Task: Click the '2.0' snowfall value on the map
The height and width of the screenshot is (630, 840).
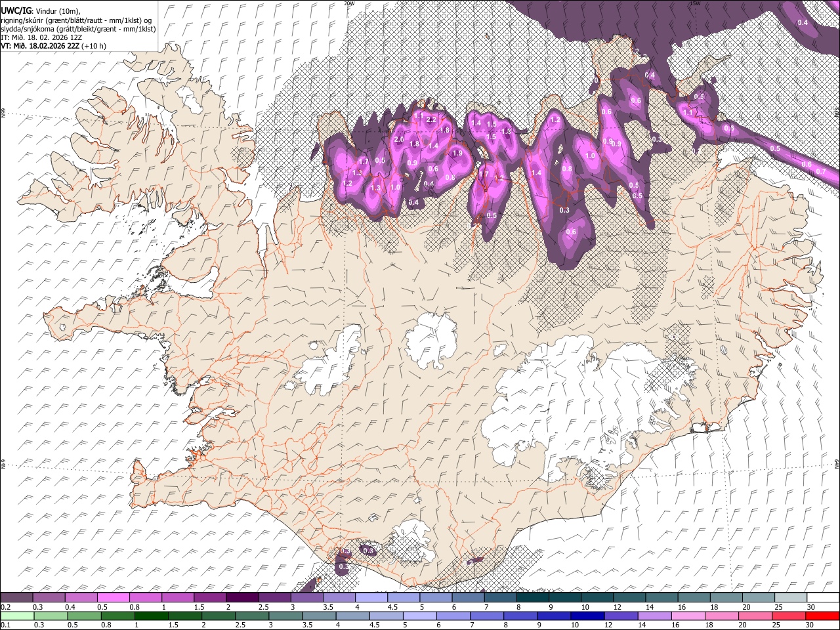Action: pyautogui.click(x=398, y=140)
